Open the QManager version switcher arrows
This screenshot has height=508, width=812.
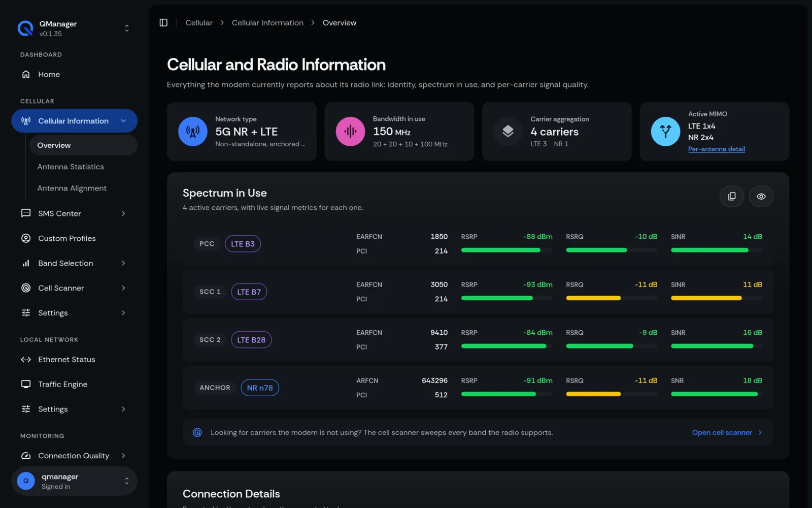click(x=127, y=28)
